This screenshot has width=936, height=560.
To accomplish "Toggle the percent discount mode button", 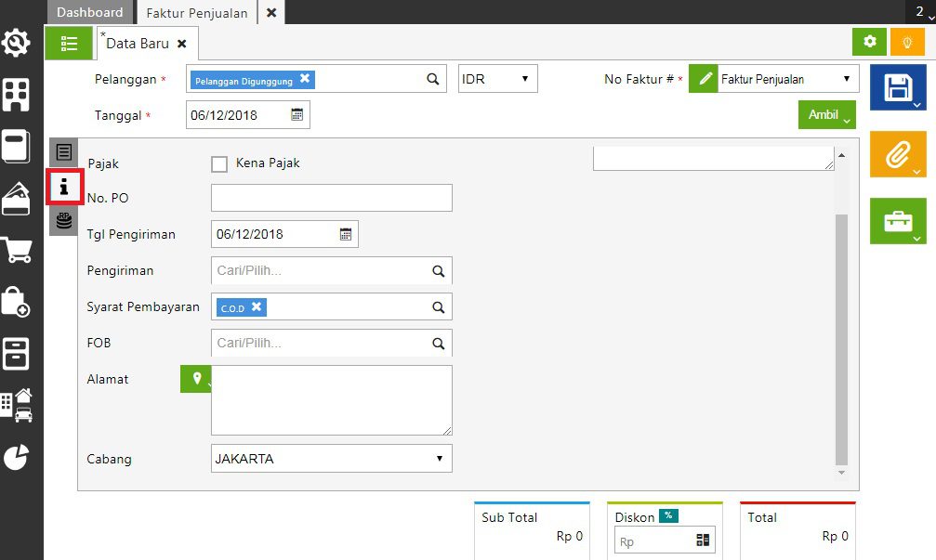I will 668,516.
